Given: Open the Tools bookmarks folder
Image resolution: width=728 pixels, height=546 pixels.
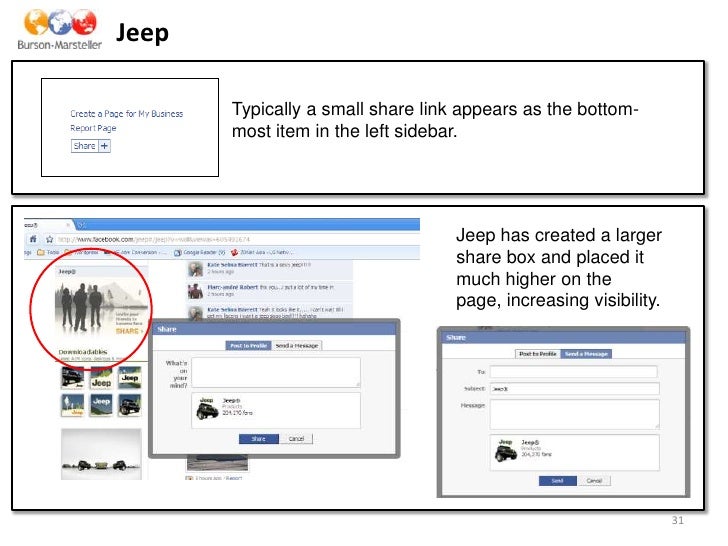Looking at the screenshot, I should point(48,252).
